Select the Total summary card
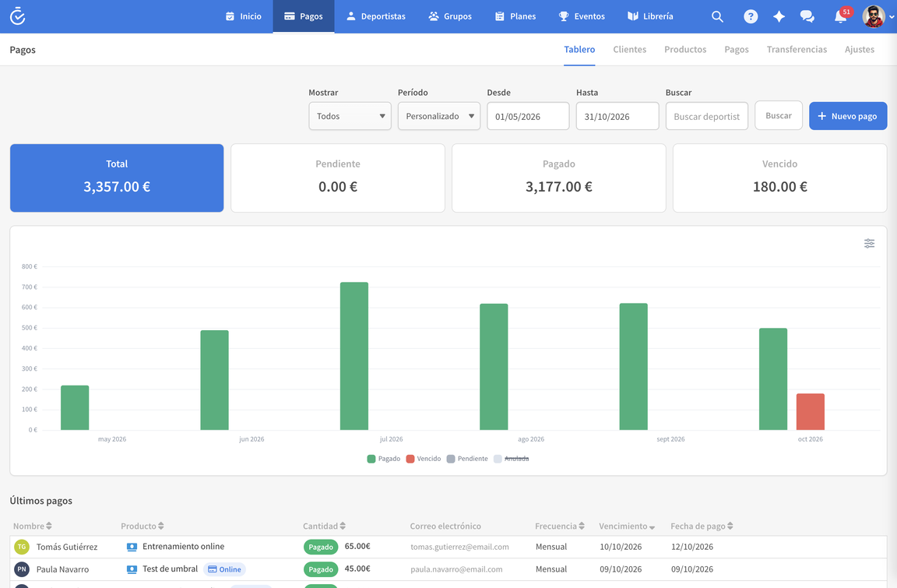Image resolution: width=897 pixels, height=588 pixels. [x=117, y=178]
